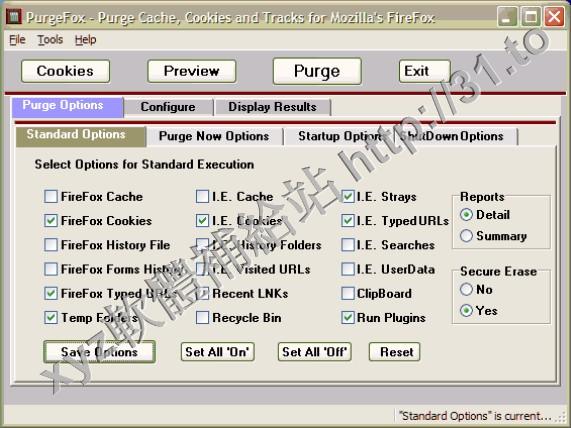
Task: Switch to the Configure tab
Action: pyautogui.click(x=168, y=107)
